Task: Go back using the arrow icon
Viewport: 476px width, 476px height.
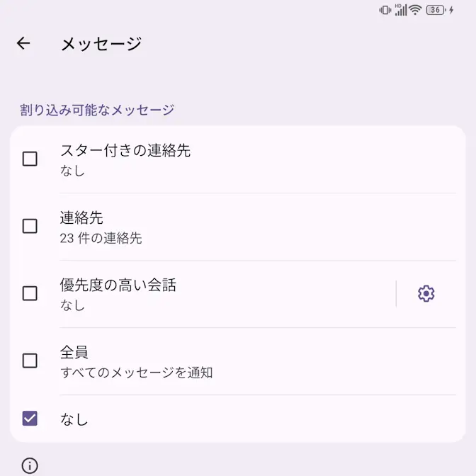Action: click(x=23, y=43)
